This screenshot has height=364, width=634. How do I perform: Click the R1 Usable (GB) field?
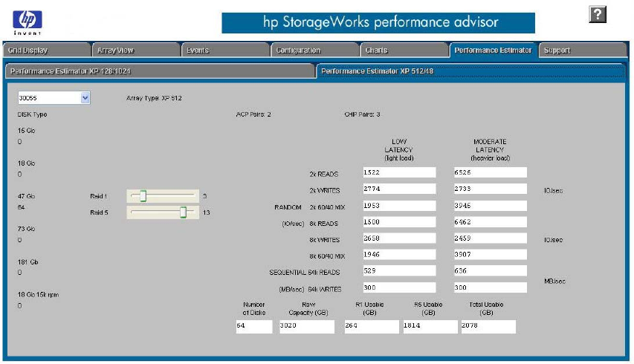[372, 326]
